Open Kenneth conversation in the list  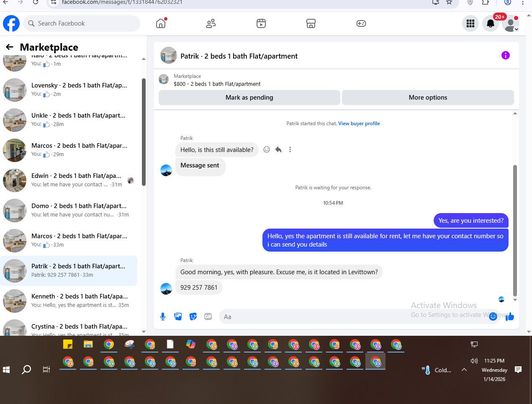coord(69,301)
